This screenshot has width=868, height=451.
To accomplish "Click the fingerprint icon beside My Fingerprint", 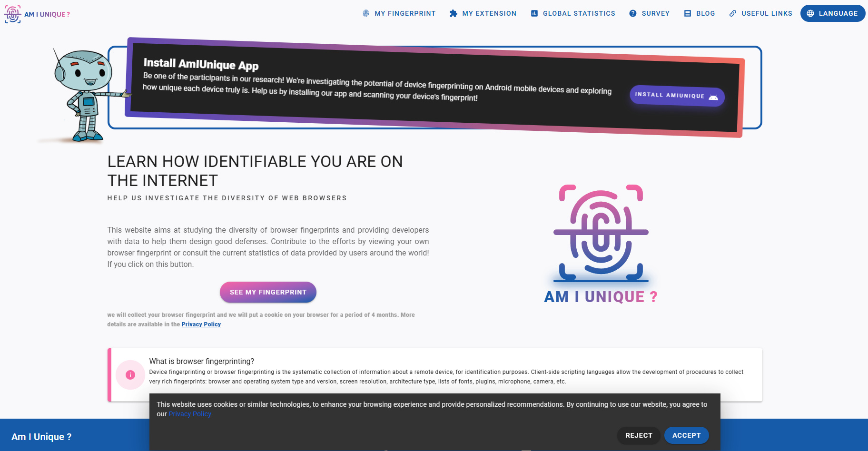I will pos(366,13).
